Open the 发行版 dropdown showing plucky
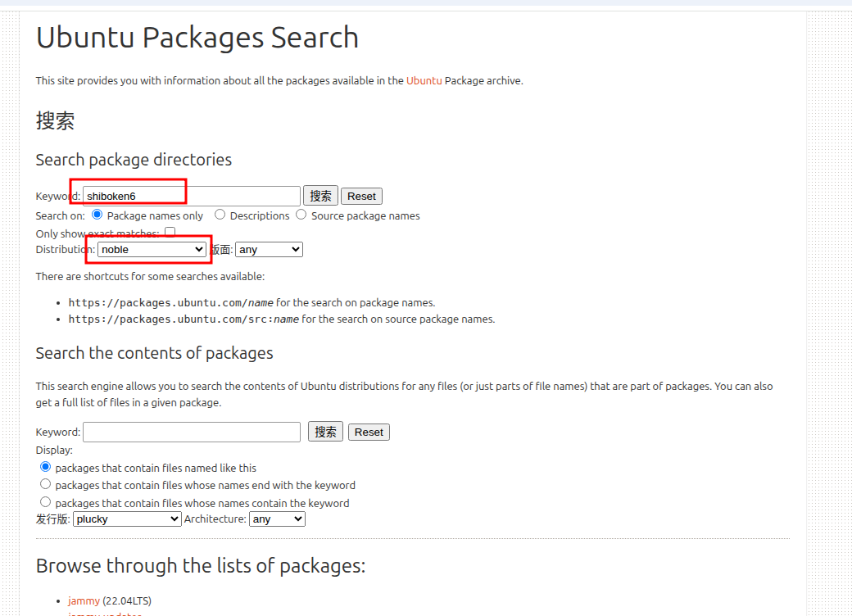 click(127, 519)
